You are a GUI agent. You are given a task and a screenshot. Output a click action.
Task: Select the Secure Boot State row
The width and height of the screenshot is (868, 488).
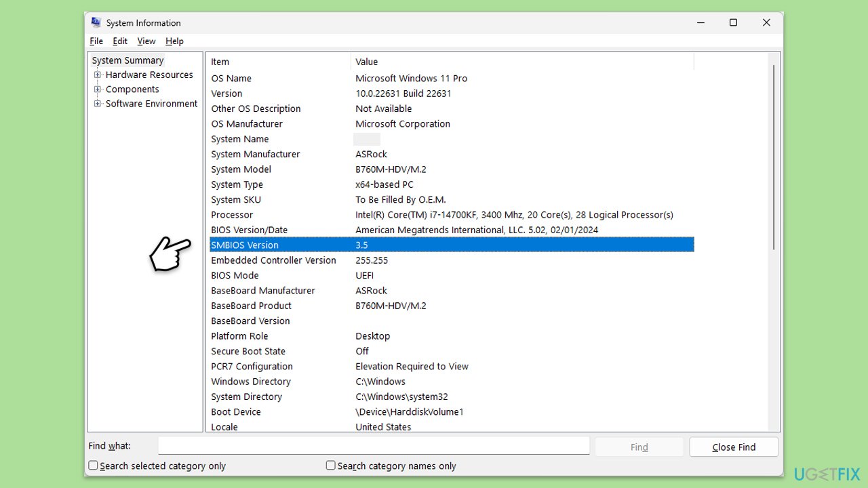(x=452, y=351)
